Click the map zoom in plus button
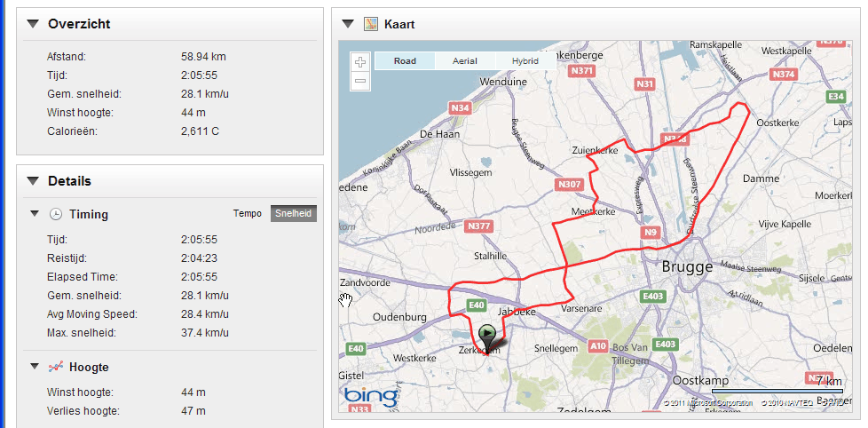Image resolution: width=868 pixels, height=428 pixels. coord(360,61)
